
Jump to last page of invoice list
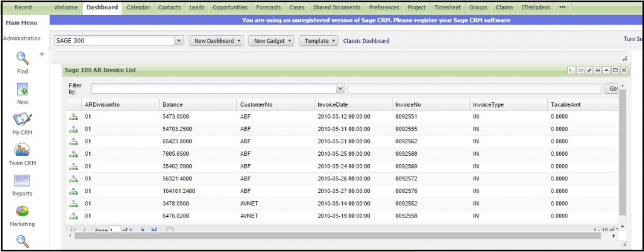154,229
